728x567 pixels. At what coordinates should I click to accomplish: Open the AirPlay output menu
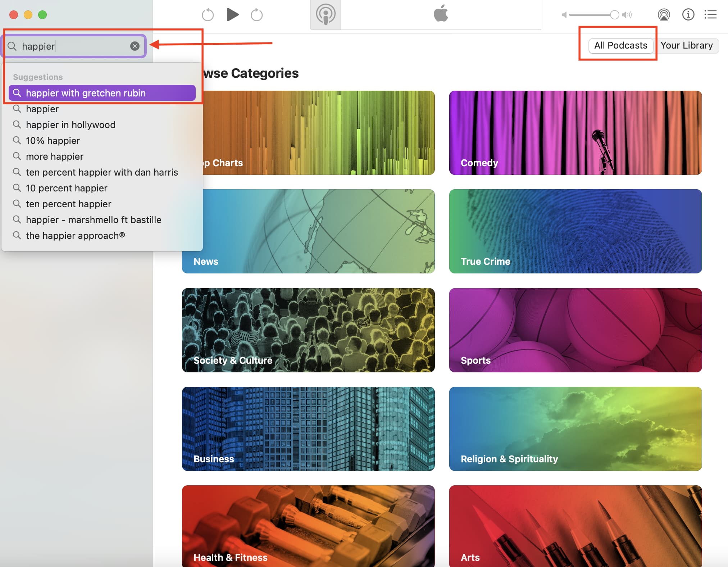(x=664, y=15)
